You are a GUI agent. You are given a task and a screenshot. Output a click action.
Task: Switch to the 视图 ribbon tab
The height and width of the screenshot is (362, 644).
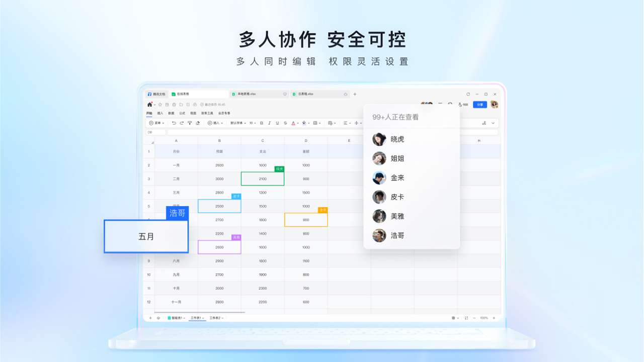click(x=193, y=113)
